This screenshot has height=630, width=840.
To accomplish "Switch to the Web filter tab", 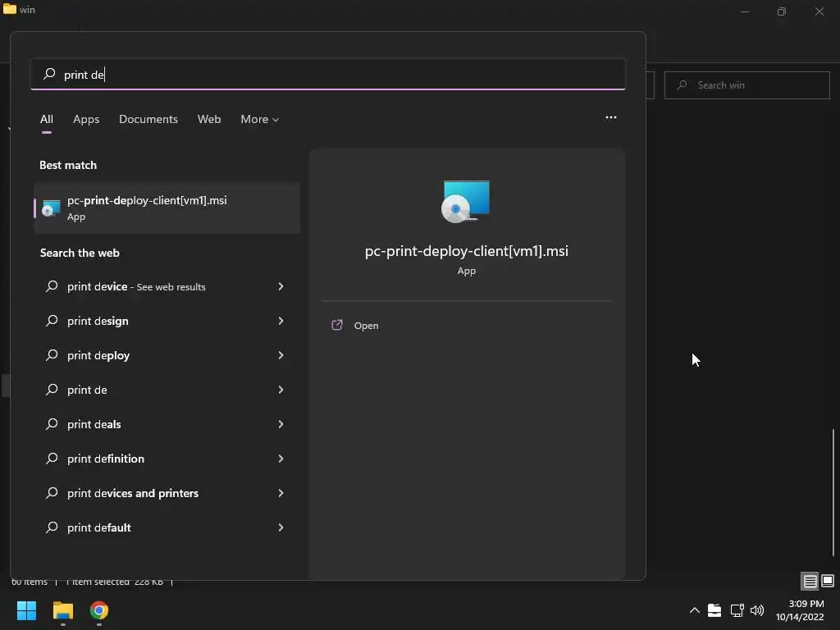I will click(209, 120).
